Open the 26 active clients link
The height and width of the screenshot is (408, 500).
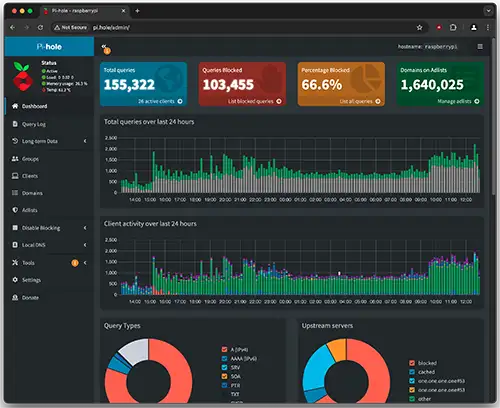160,101
